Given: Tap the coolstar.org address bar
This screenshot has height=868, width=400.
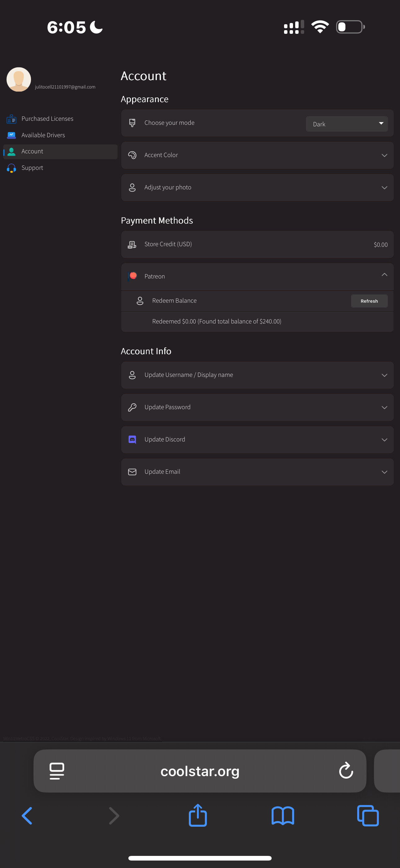Looking at the screenshot, I should (x=200, y=771).
